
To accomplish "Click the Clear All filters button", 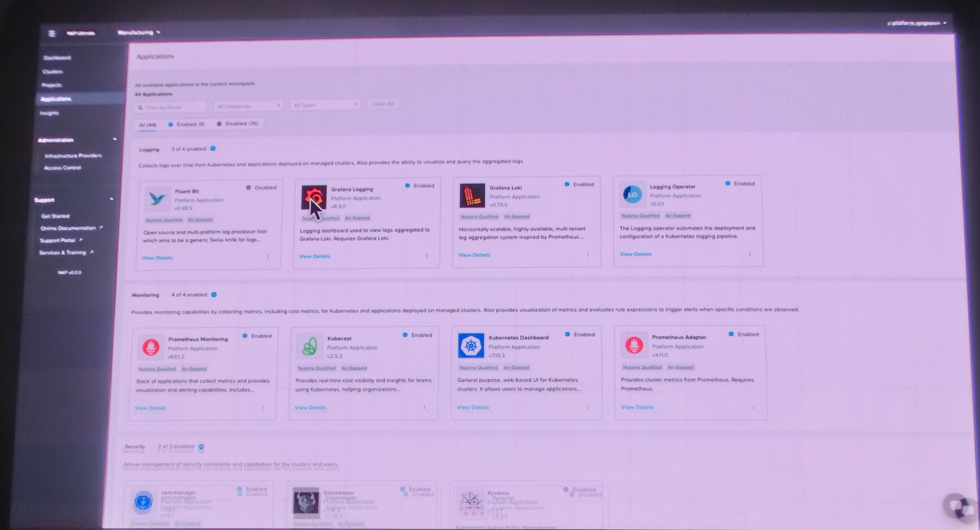I will [x=384, y=104].
